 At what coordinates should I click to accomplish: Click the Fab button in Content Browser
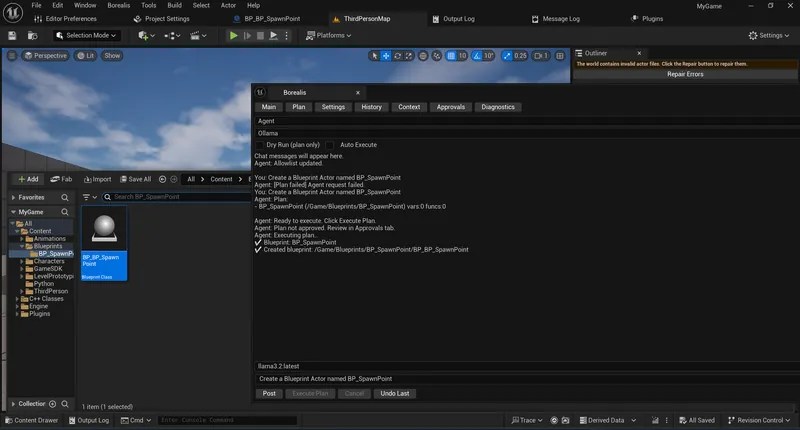[x=61, y=179]
